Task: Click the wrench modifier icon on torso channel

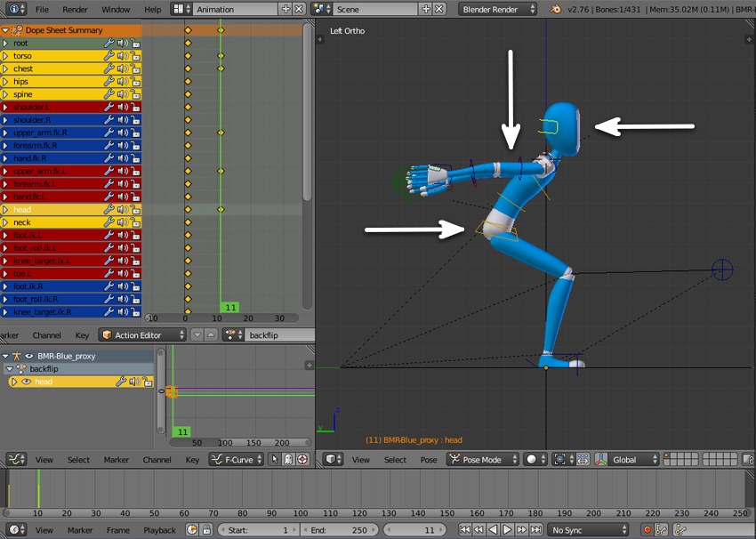Action: (x=109, y=56)
